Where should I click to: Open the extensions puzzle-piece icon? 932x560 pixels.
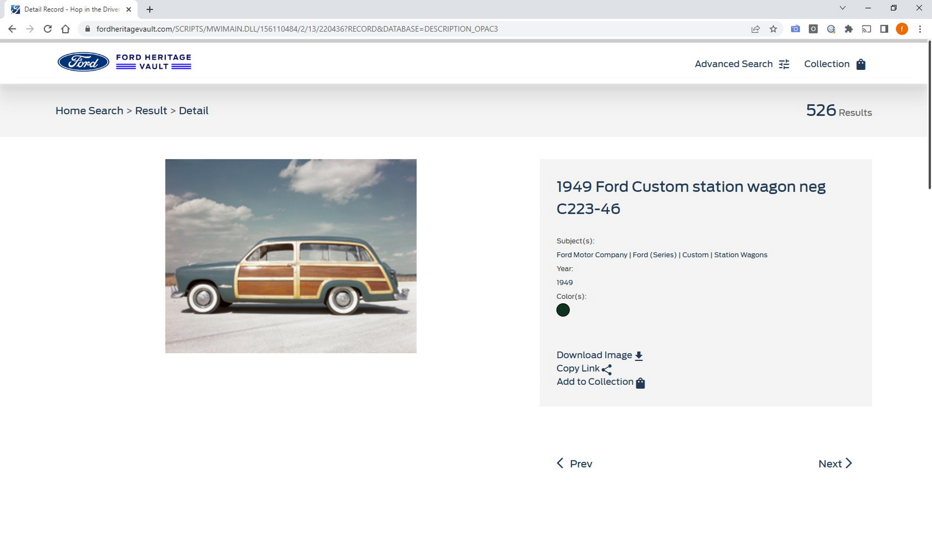click(x=849, y=29)
